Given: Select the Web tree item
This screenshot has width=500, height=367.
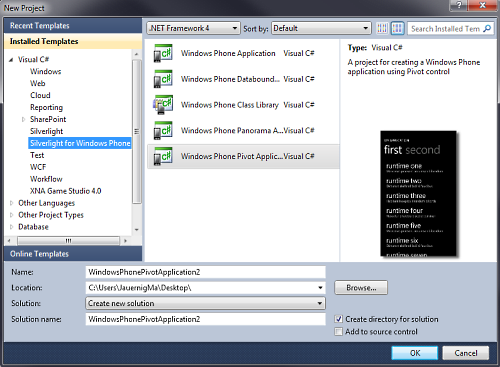Looking at the screenshot, I should 38,83.
